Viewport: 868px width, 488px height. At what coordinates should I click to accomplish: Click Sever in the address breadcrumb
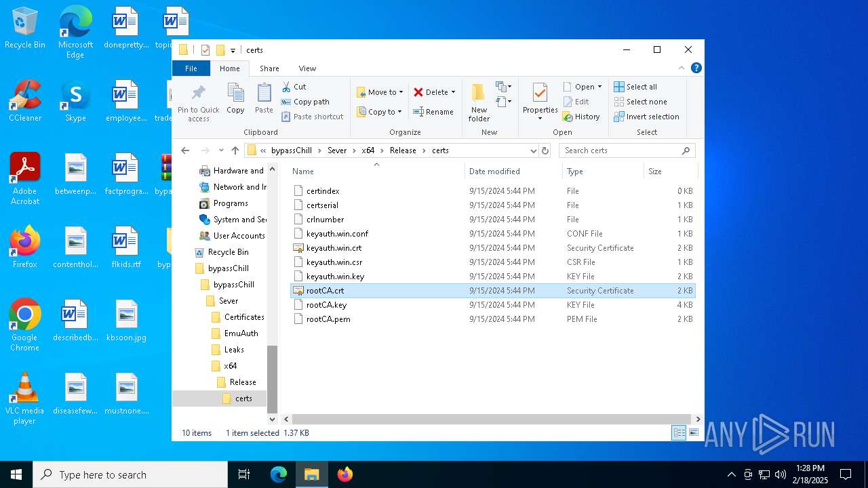pyautogui.click(x=337, y=150)
